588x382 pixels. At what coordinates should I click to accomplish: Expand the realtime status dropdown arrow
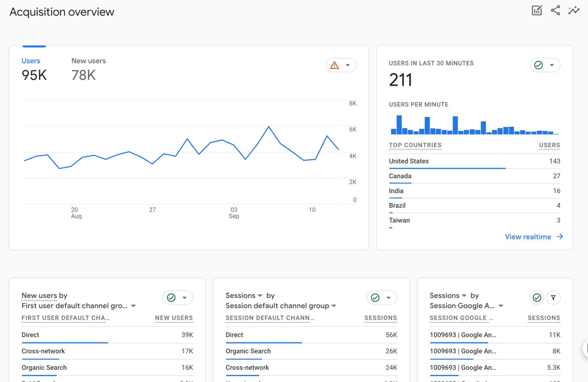(552, 65)
